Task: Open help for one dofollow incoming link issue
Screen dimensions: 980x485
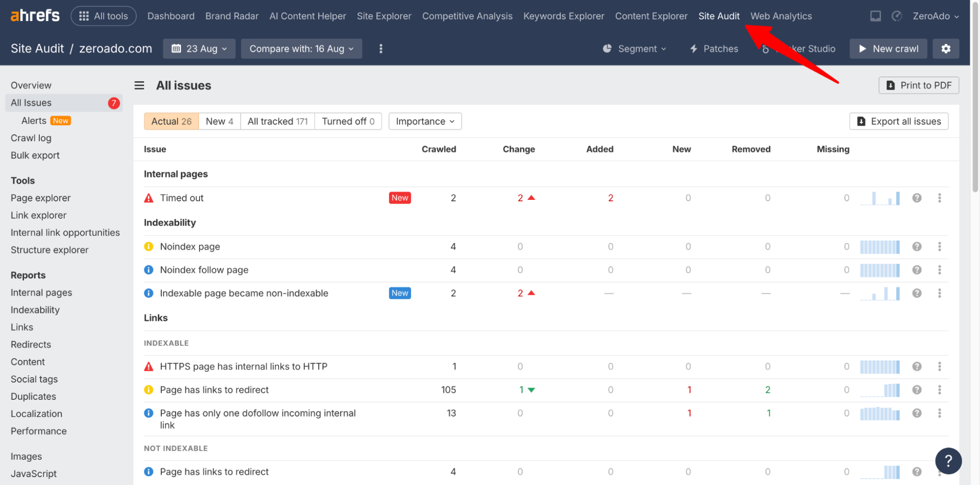Action: 917,413
